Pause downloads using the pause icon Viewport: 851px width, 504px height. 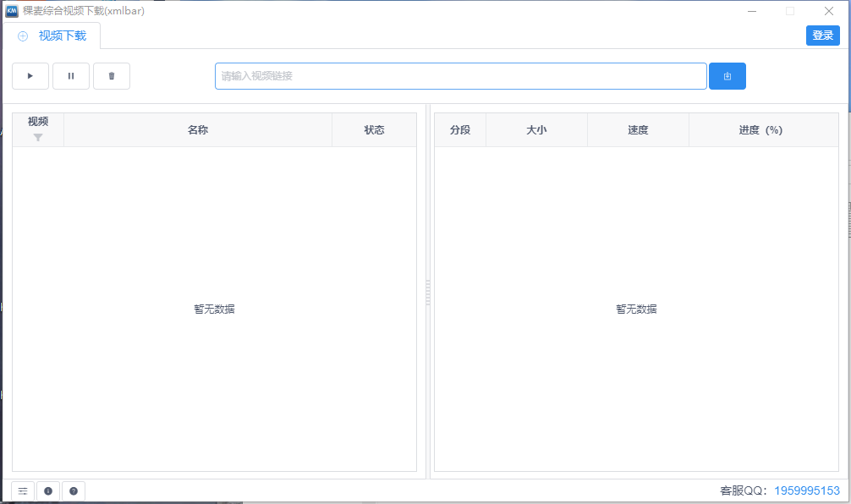71,75
